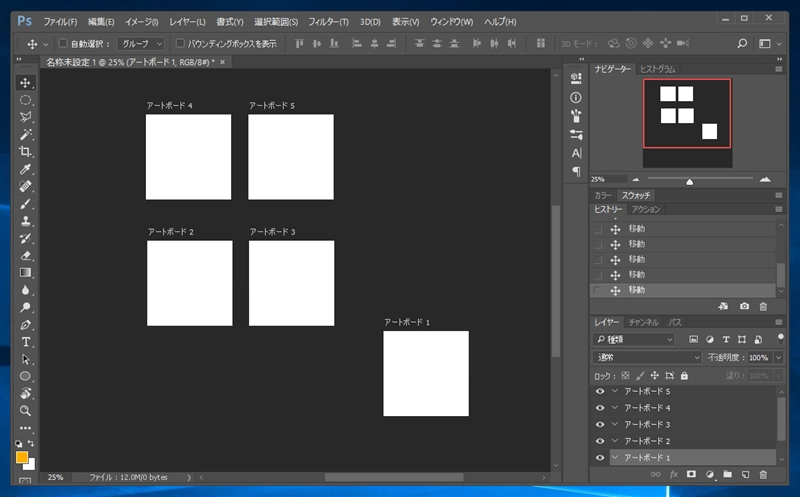Viewport: 800px width, 497px height.
Task: Pick the Brush tool in the toolbar
Action: [x=26, y=204]
